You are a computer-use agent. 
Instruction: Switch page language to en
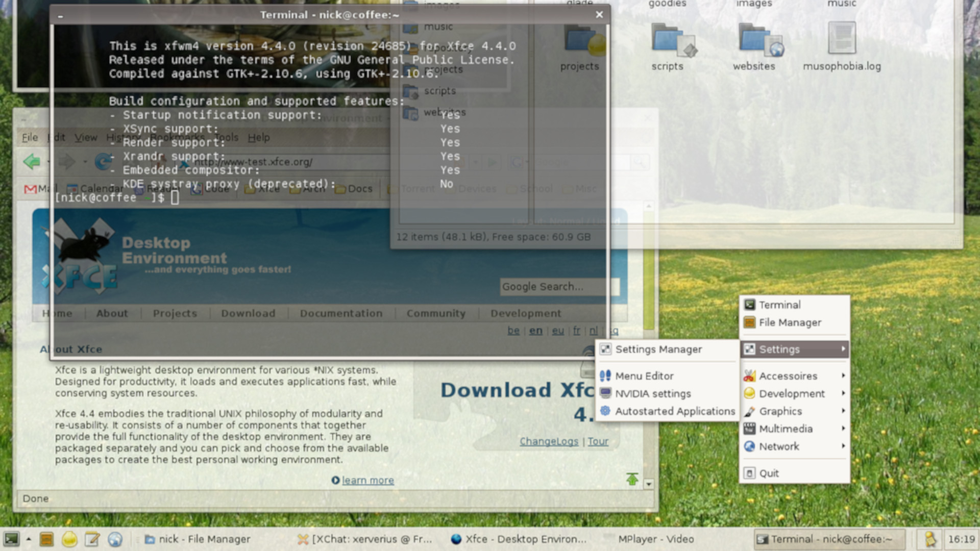[535, 331]
